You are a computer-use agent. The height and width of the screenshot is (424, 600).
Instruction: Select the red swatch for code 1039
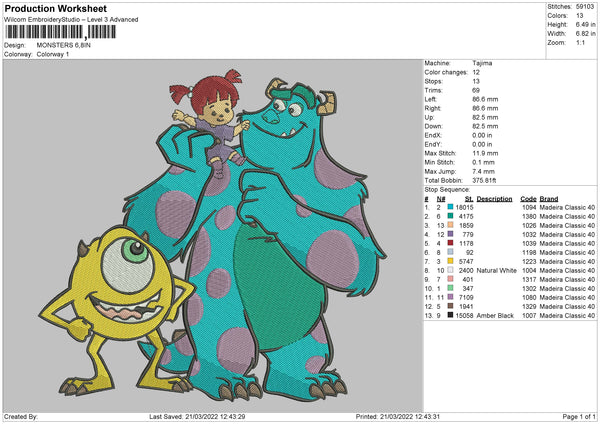point(450,243)
